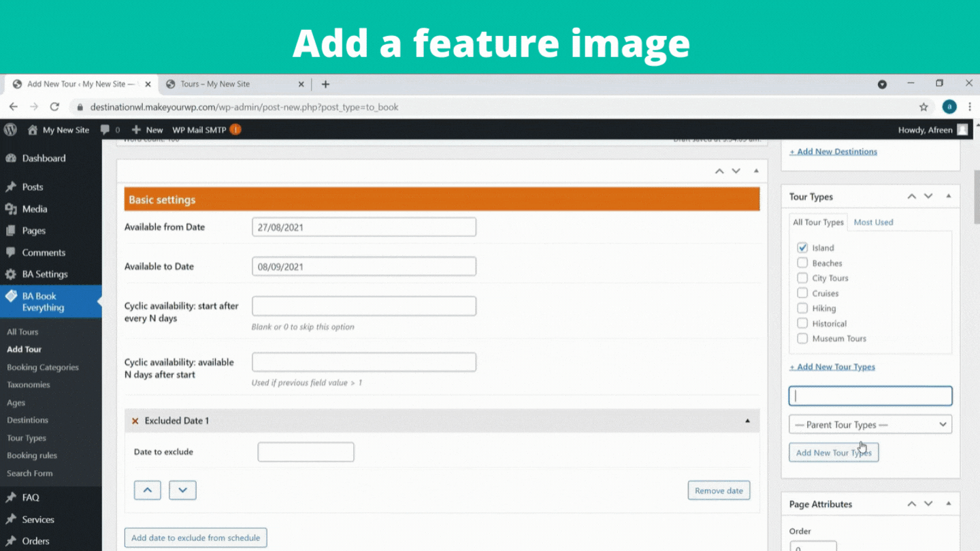Enable the Museum Tours checkbox
Screen dimensions: 980x551
coord(802,338)
